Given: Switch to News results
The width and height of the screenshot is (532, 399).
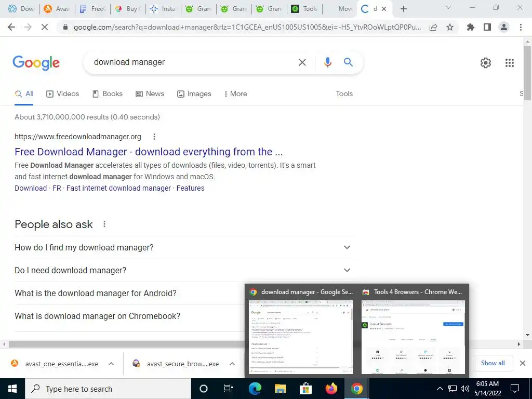Looking at the screenshot, I should (x=150, y=94).
